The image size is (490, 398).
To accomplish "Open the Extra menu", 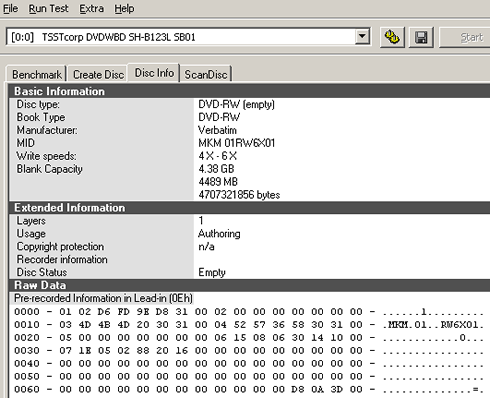I will coord(91,8).
